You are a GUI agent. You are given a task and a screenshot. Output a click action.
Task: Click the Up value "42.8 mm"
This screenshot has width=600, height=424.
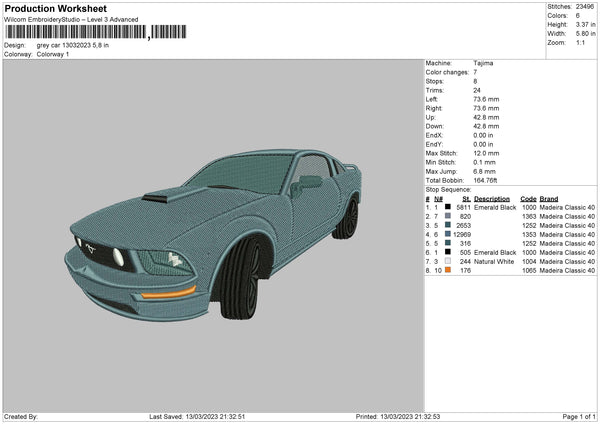click(486, 117)
